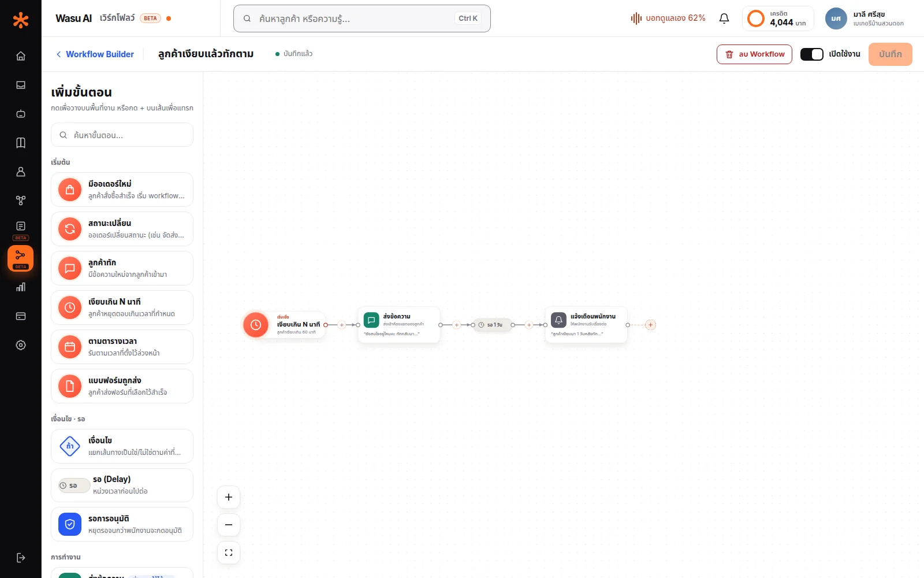Go back to Workflow Builder
Viewport: 924px width, 578px height.
click(95, 54)
